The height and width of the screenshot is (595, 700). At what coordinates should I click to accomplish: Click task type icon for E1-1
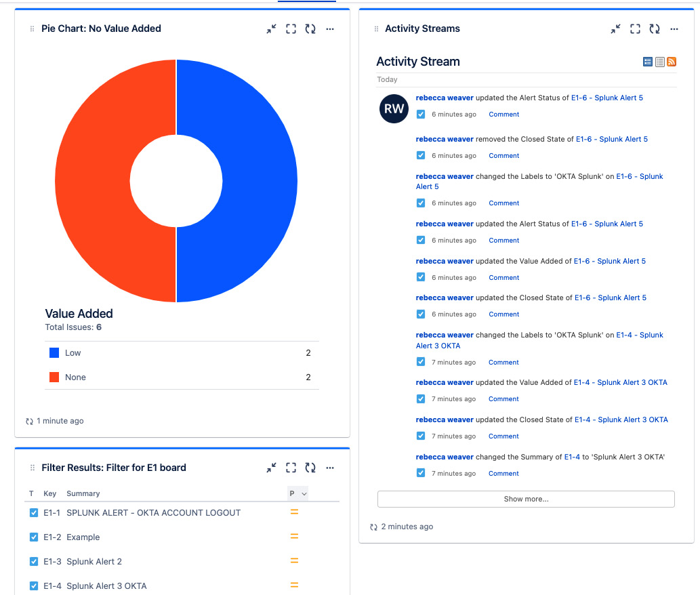pyautogui.click(x=34, y=513)
